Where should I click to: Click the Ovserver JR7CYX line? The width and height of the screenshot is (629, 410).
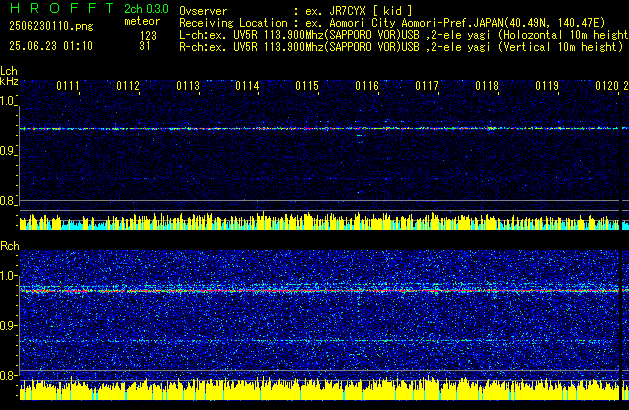(x=296, y=11)
